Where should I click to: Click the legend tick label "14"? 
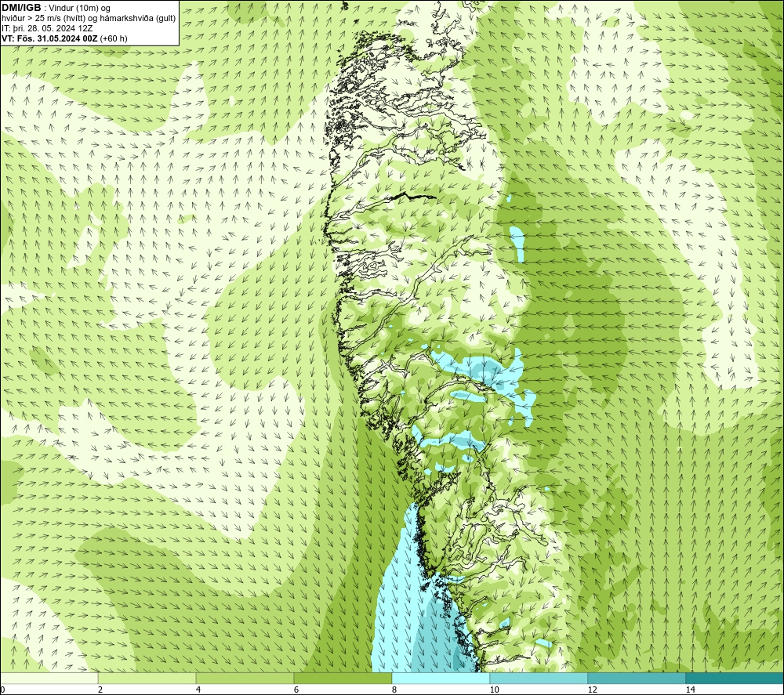(x=691, y=690)
